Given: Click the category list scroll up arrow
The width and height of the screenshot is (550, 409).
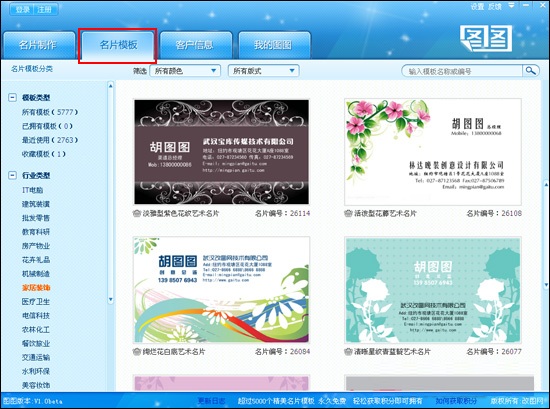Looking at the screenshot, I should [x=110, y=86].
